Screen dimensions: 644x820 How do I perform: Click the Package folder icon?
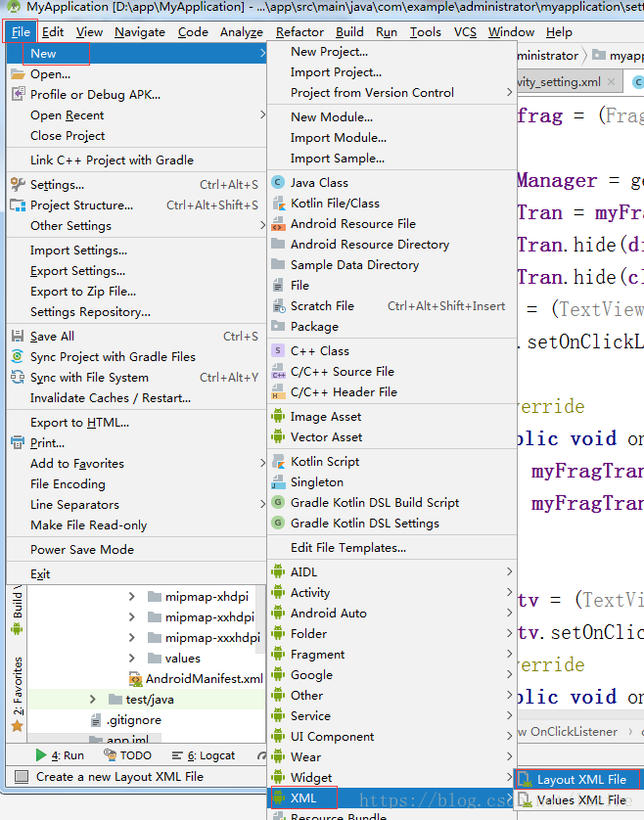point(278,326)
